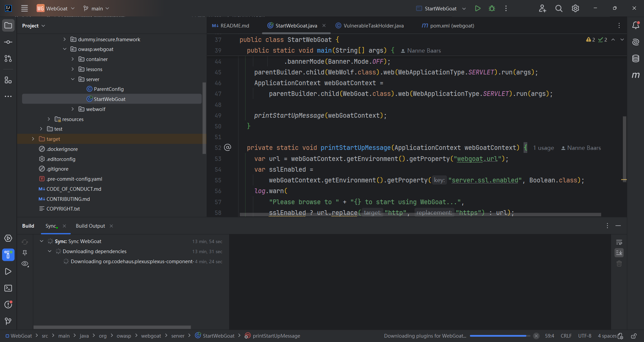Click the plugin download progress bar
The width and height of the screenshot is (644, 342).
[x=500, y=336]
